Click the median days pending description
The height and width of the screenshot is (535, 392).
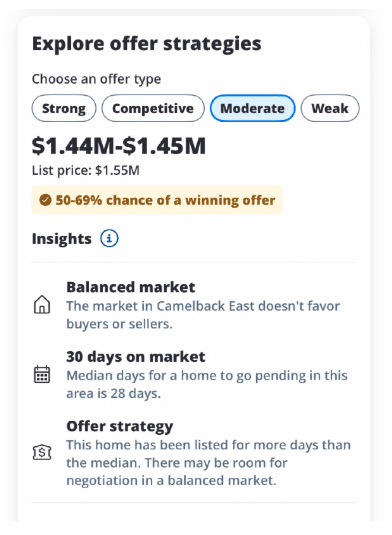coord(207,385)
